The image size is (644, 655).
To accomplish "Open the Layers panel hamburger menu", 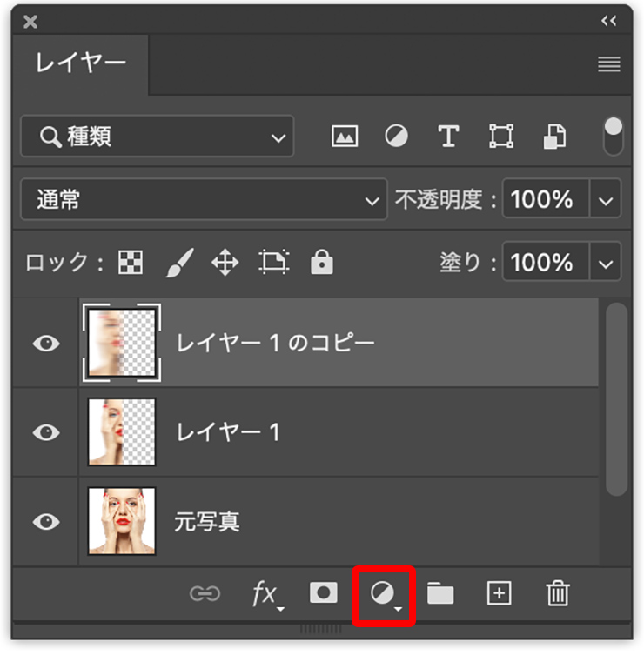I will click(x=609, y=64).
